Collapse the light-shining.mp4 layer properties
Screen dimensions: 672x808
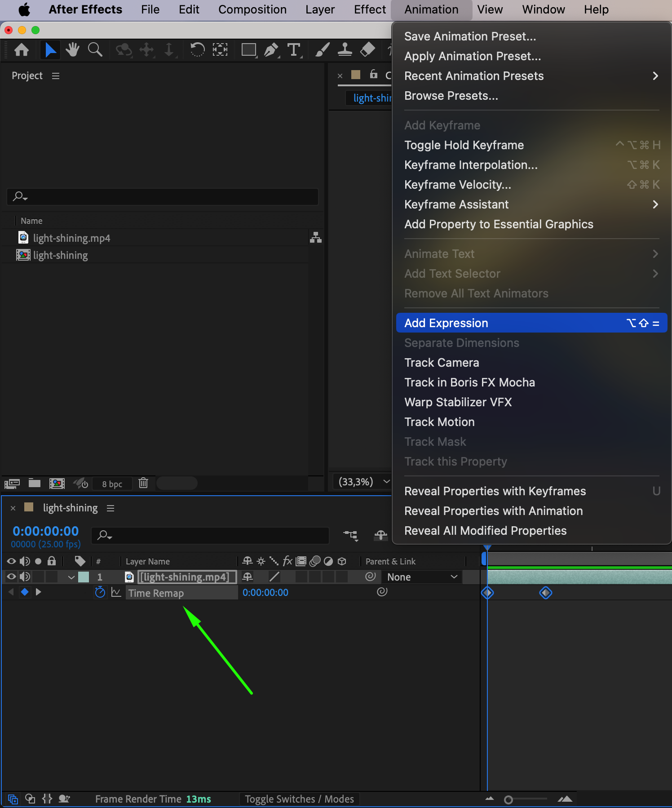tap(71, 577)
